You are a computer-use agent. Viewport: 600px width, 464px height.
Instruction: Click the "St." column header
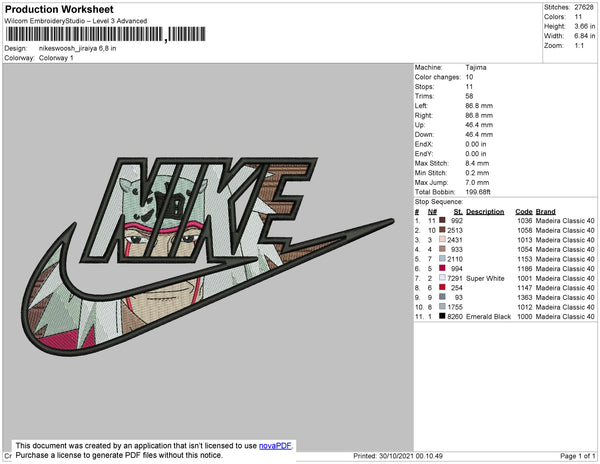458,212
